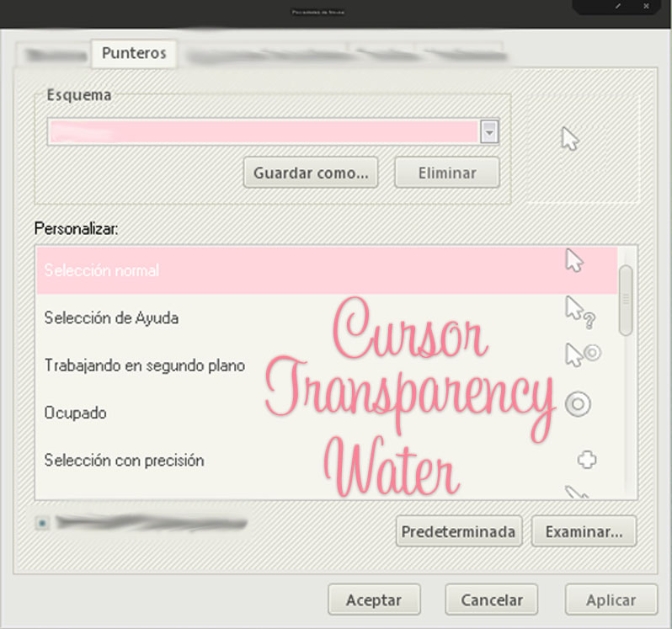Select the Selección normal row

(327, 270)
